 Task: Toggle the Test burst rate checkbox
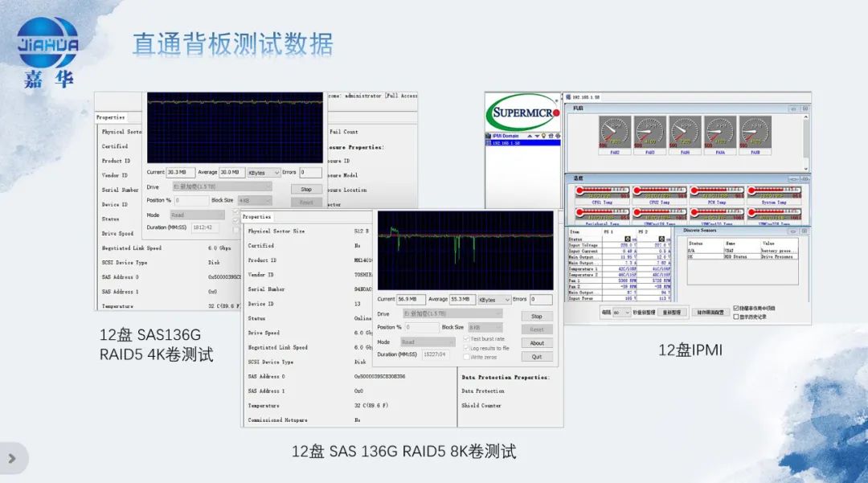(466, 339)
